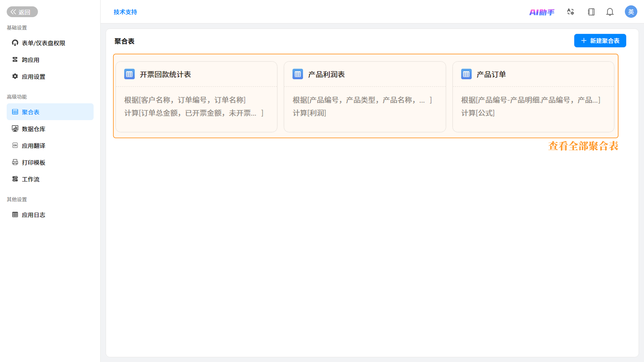Click the 基础设置 section label
Viewport: 644px width, 362px height.
point(17,28)
